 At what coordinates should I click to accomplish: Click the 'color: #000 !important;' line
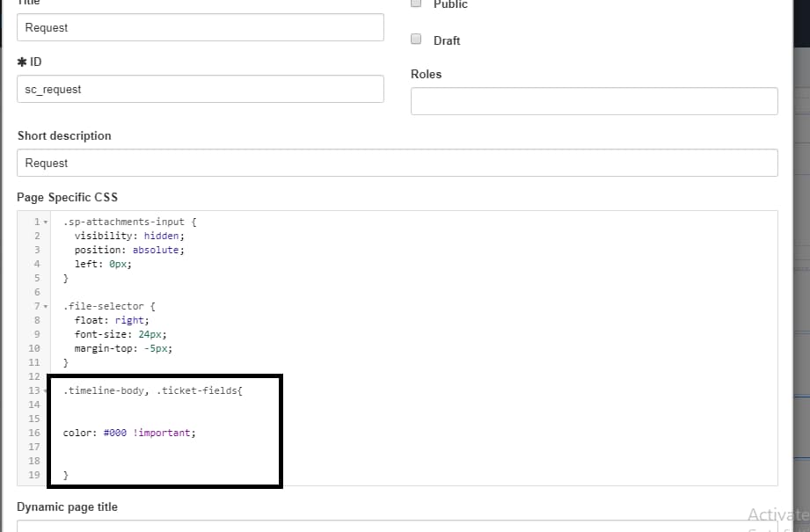coord(129,433)
